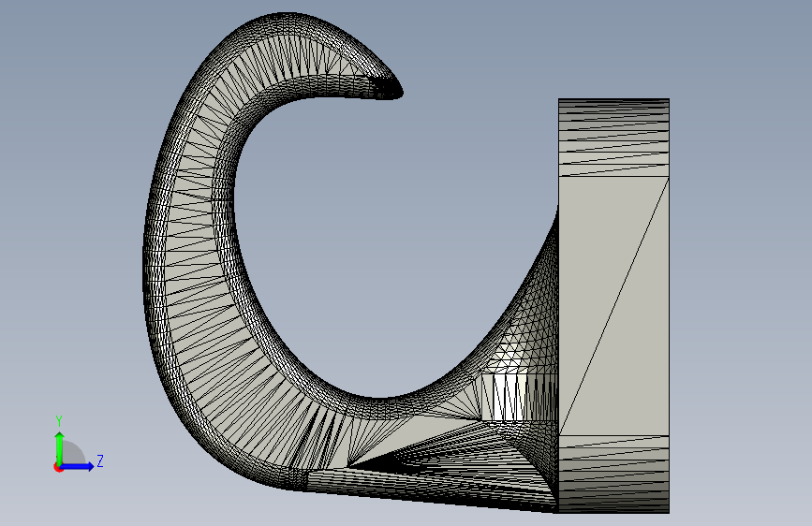
Task: Select the pointed tip of the curved hook
Action: coord(390,87)
